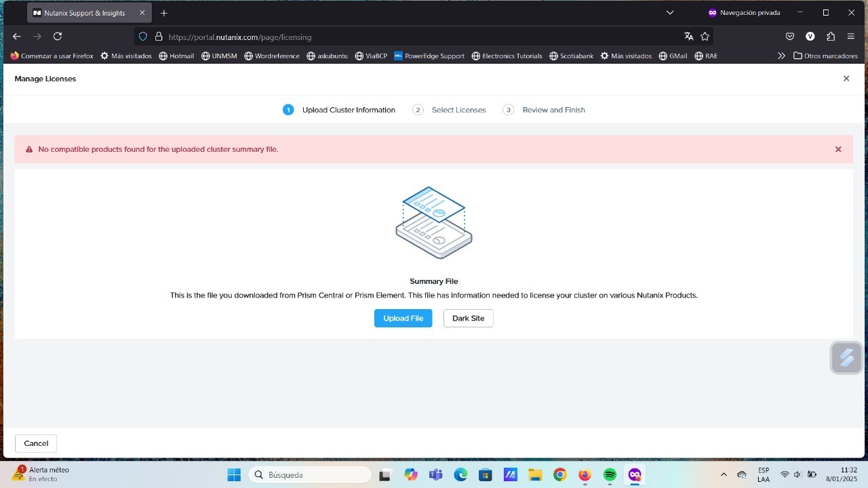Click the summary file illustration
The height and width of the screenshot is (488, 868).
point(434,222)
